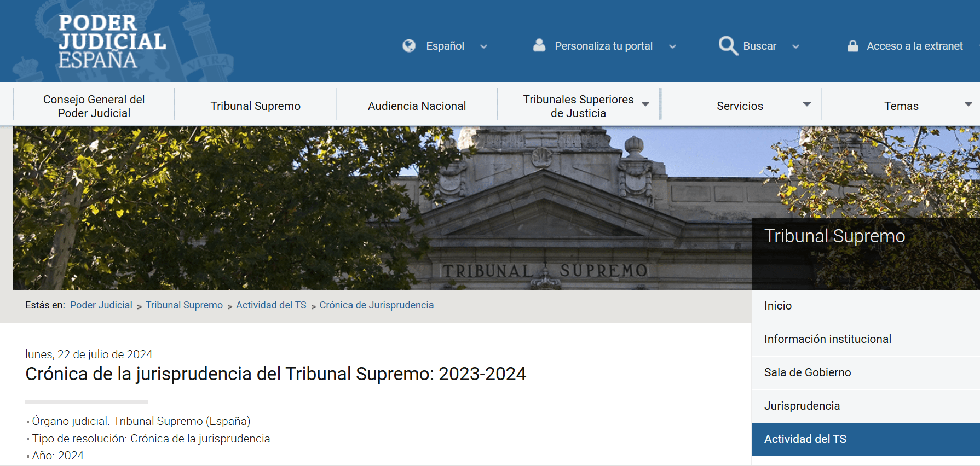Image resolution: width=980 pixels, height=466 pixels.
Task: Open the Servicios dropdown arrow
Action: (x=806, y=104)
